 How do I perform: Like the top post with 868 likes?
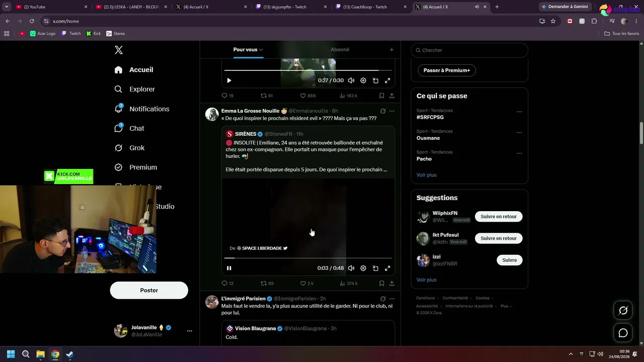click(307, 96)
